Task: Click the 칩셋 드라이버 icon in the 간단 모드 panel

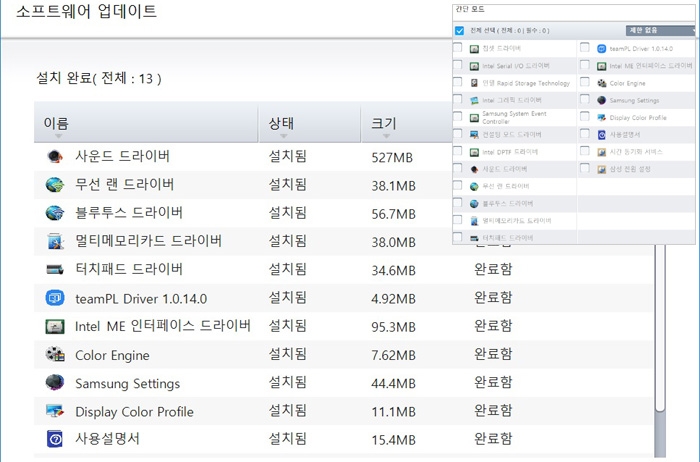Action: (x=474, y=49)
